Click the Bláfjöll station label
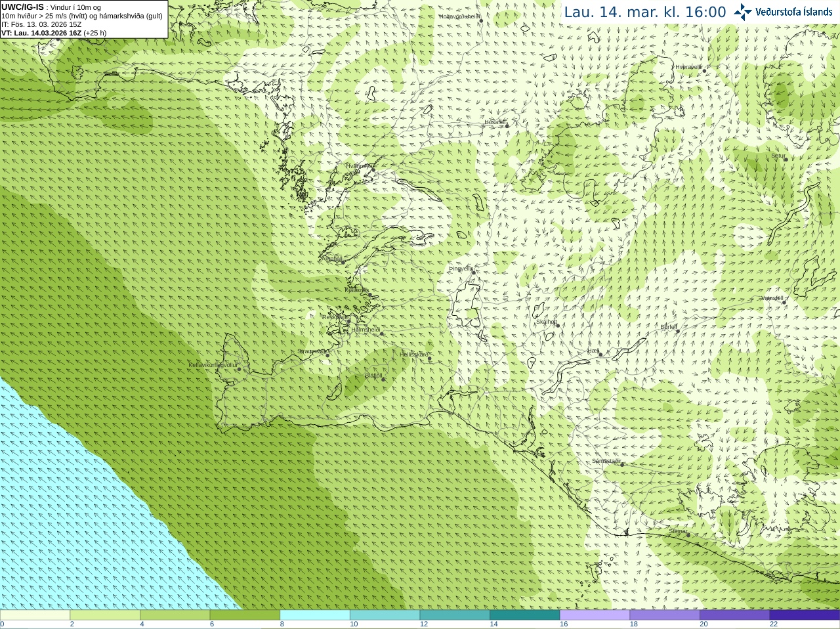This screenshot has height=629, width=840. coord(373,376)
